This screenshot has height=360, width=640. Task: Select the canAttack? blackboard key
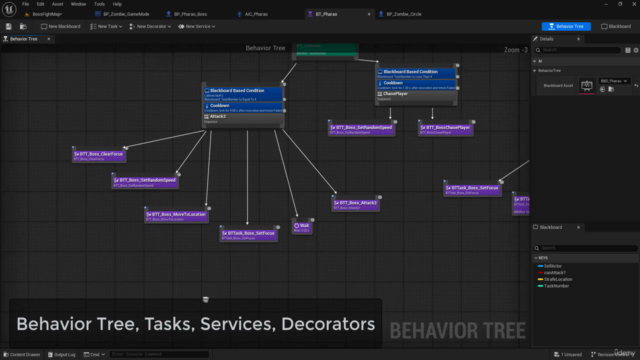[x=554, y=273]
